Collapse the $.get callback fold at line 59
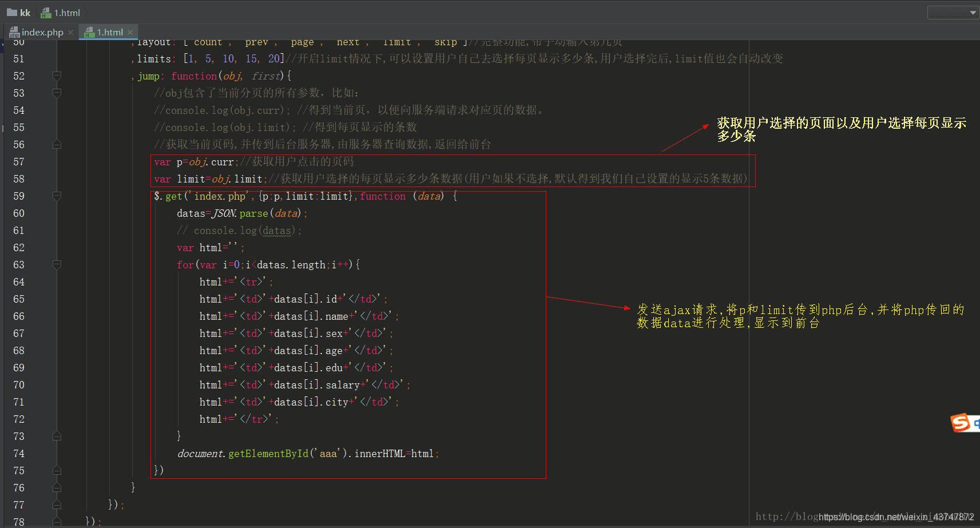The height and width of the screenshot is (528, 980). coord(57,196)
